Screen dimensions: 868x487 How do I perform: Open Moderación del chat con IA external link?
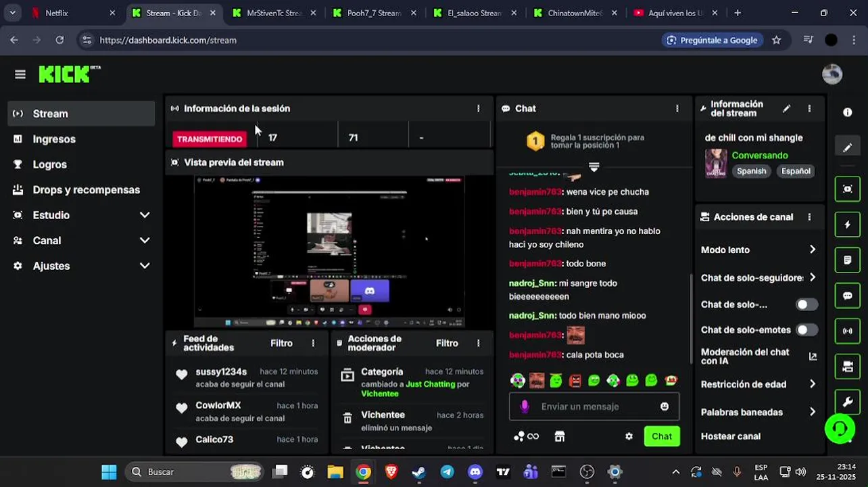(813, 356)
